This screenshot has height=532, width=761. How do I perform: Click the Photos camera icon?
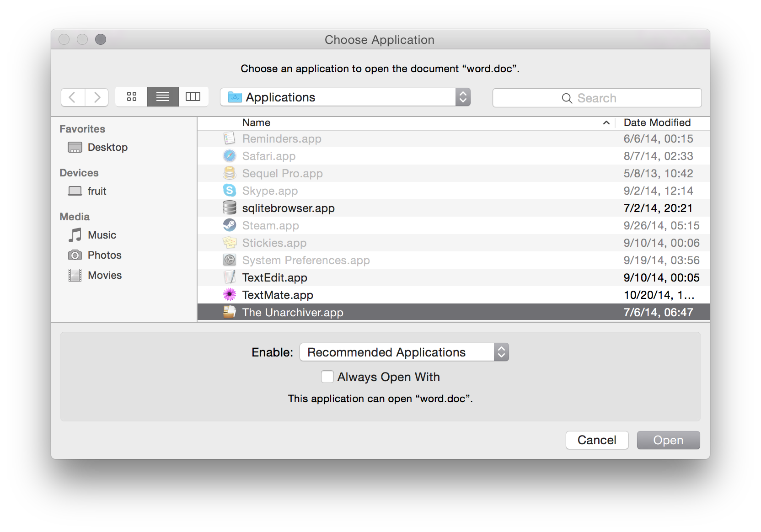click(75, 255)
